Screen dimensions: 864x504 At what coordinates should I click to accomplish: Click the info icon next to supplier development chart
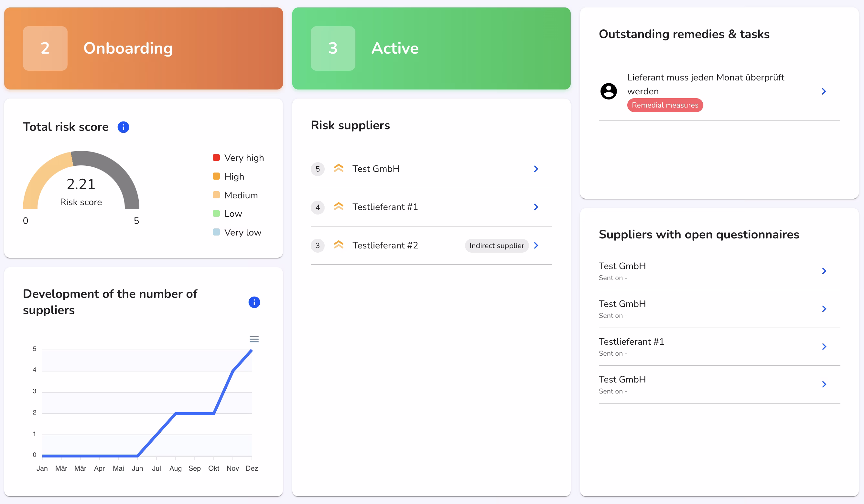(x=254, y=302)
